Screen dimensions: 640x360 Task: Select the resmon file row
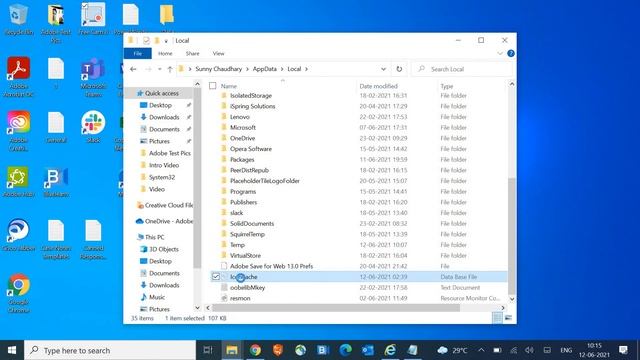pyautogui.click(x=358, y=298)
